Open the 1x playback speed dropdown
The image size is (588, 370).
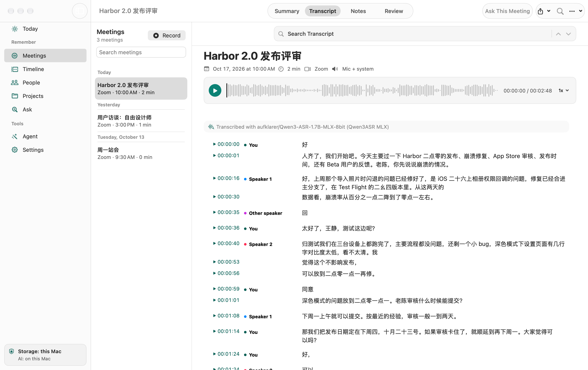point(564,90)
